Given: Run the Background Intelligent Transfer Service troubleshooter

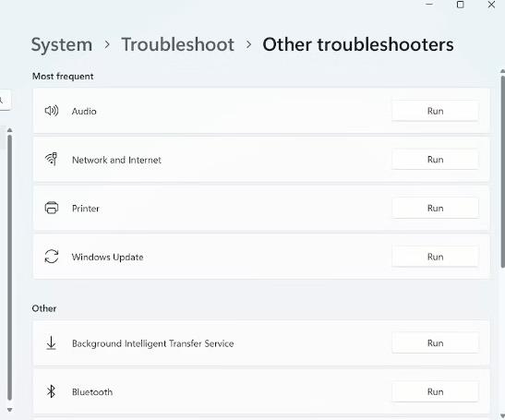Looking at the screenshot, I should pyautogui.click(x=435, y=343).
